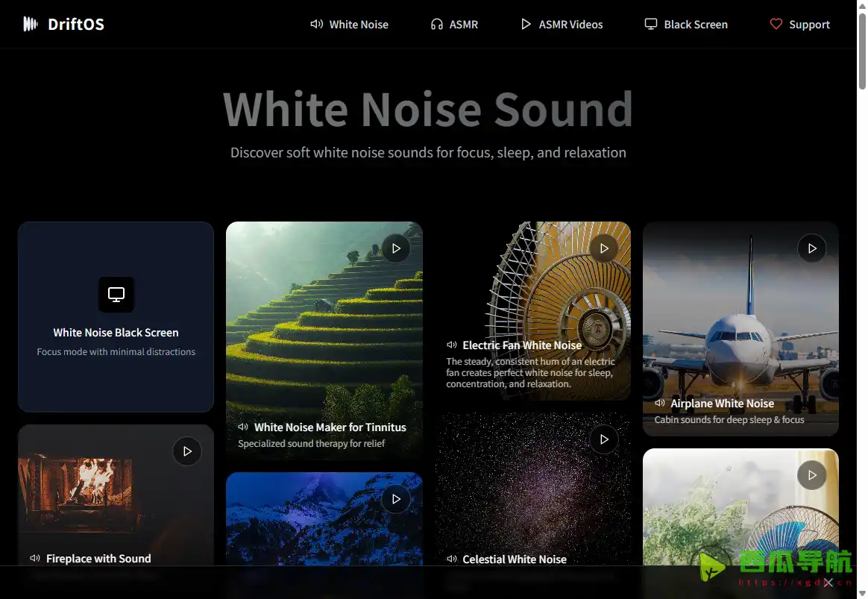This screenshot has height=599, width=868.
Task: Switch to Black Screen mode in navbar
Action: (686, 25)
